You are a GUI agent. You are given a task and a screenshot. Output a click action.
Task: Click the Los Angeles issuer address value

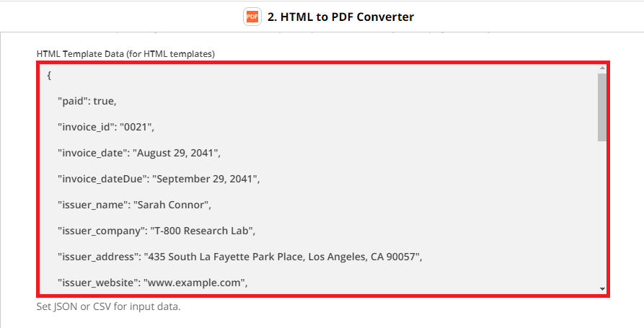click(282, 257)
